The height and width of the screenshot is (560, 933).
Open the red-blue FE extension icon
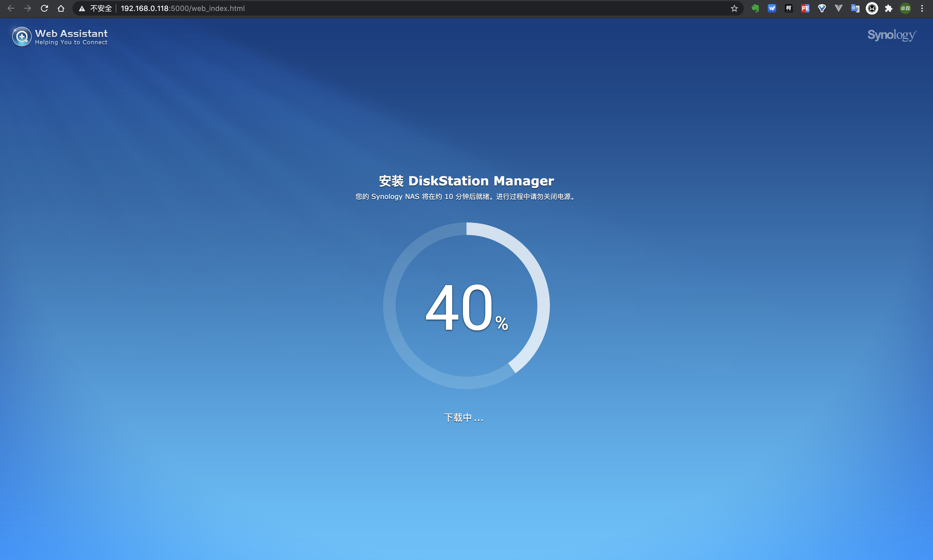coord(805,8)
